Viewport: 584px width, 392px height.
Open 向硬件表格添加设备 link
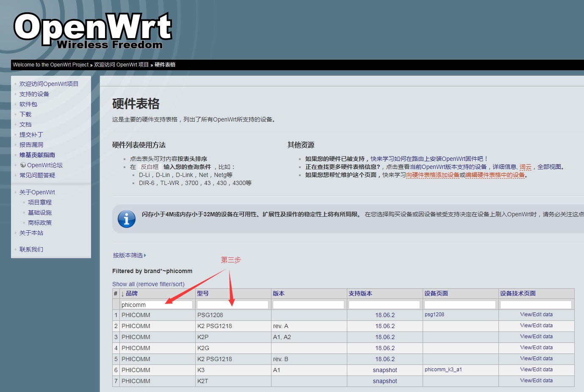click(x=433, y=175)
